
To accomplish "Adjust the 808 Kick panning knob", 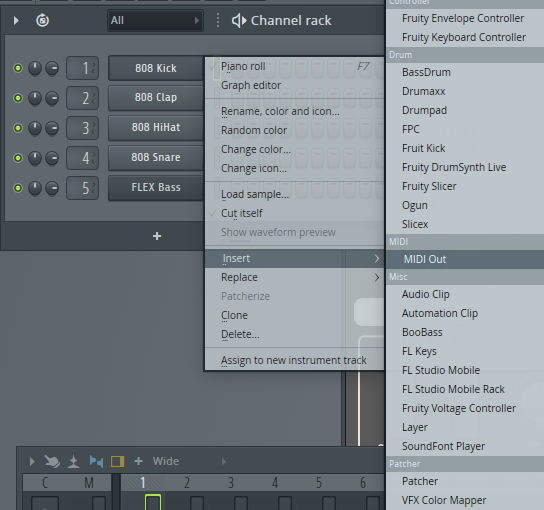I will tap(35, 68).
